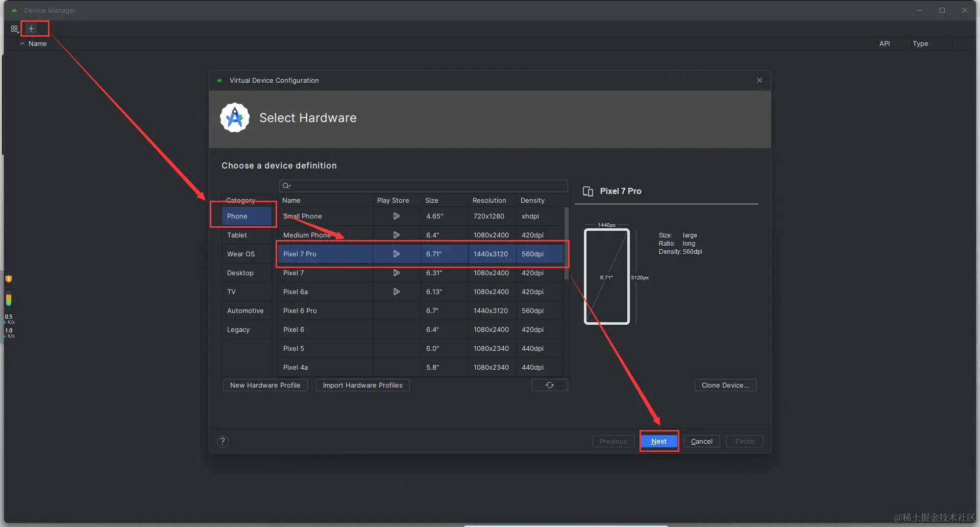Close the Virtual Device Configuration dialog

click(x=759, y=80)
